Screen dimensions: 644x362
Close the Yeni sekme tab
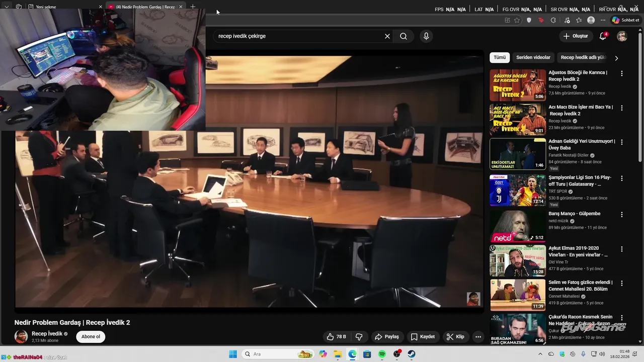tap(100, 7)
